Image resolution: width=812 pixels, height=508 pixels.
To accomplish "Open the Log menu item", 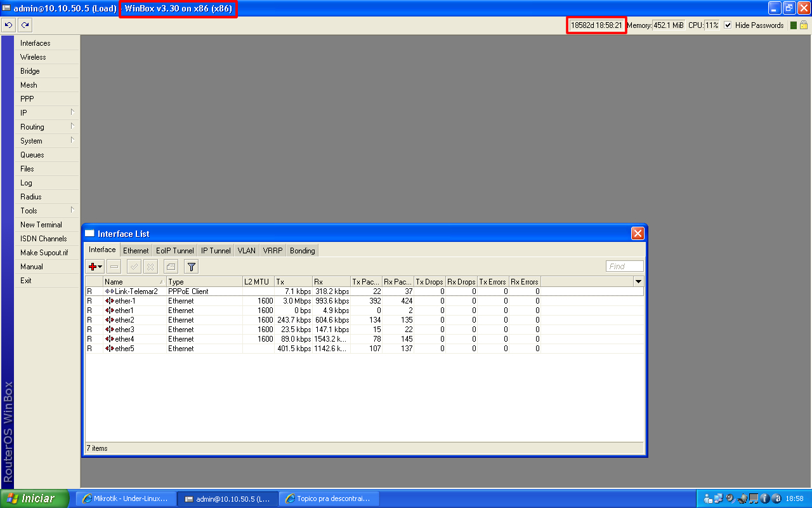I will click(47, 183).
